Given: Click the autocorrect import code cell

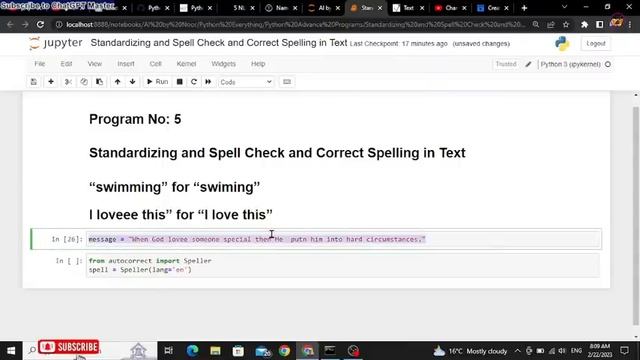Looking at the screenshot, I should pos(343,265).
